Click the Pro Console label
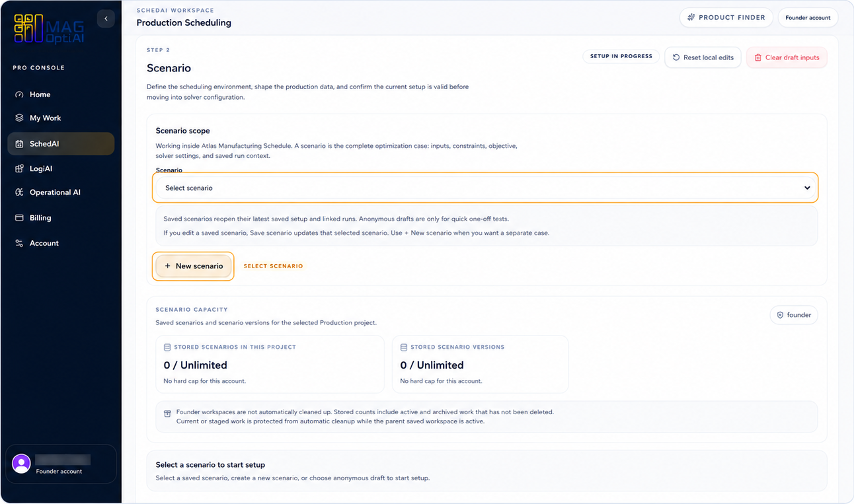Screen dimensions: 854x504 coord(38,68)
